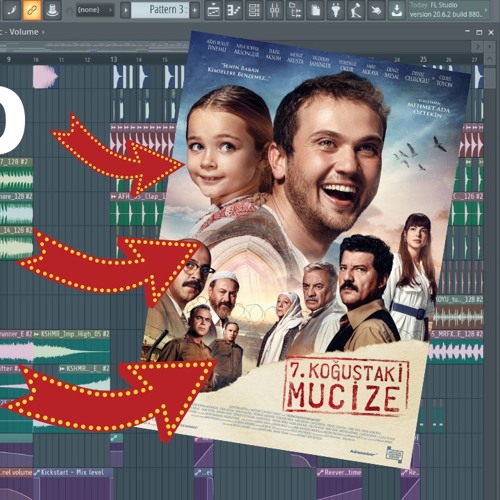Viewport: 500px width, 500px height.
Task: Select the Pattern 3 pattern selector
Action: click(160, 10)
